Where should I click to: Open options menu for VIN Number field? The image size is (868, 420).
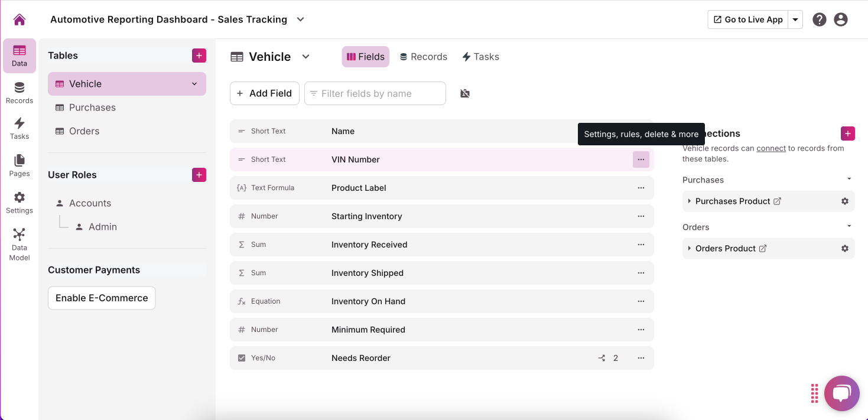tap(641, 159)
